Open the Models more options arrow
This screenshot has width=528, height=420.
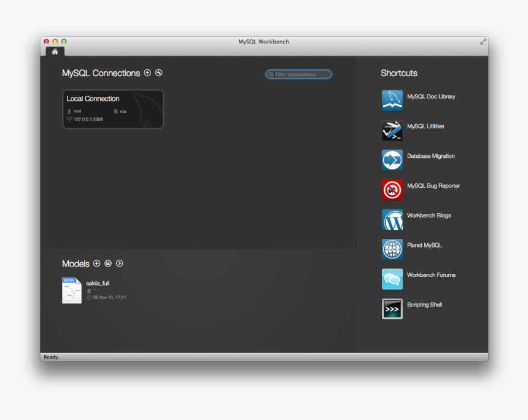(120, 263)
